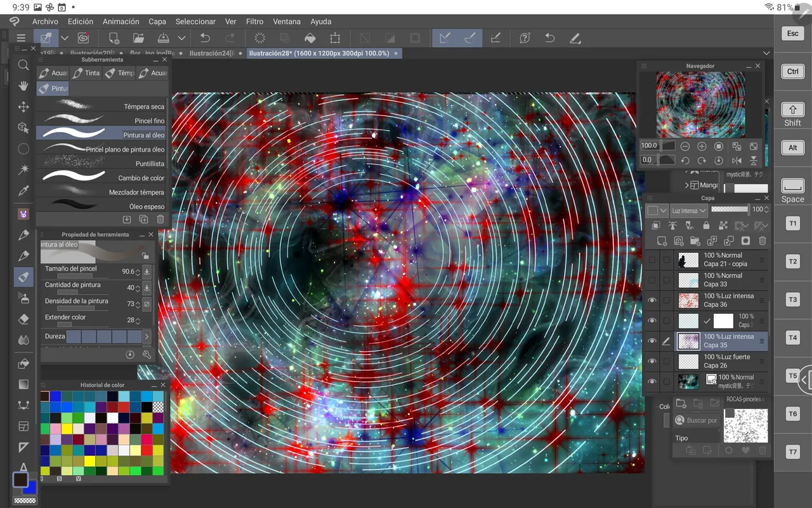The image size is (812, 508).
Task: Hide layer Capa 35
Action: coord(652,341)
